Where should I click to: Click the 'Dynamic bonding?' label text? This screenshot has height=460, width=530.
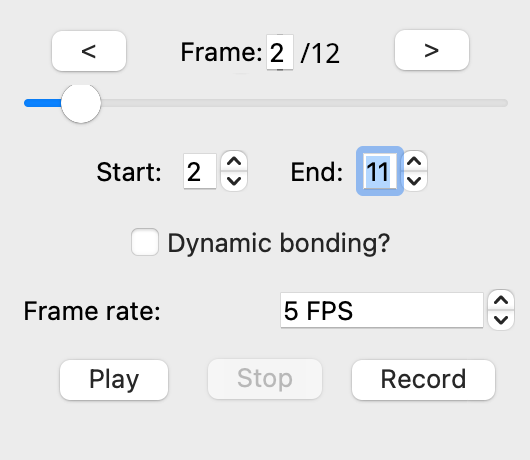pyautogui.click(x=279, y=243)
